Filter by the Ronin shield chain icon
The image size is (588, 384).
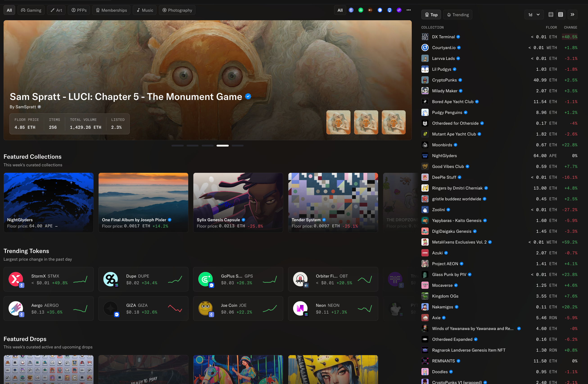pos(389,10)
